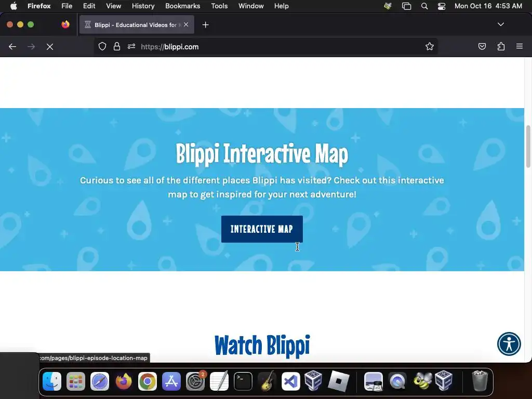Screen dimensions: 532x399
Task: Open the Extensions puzzle icon
Action: [x=501, y=46]
